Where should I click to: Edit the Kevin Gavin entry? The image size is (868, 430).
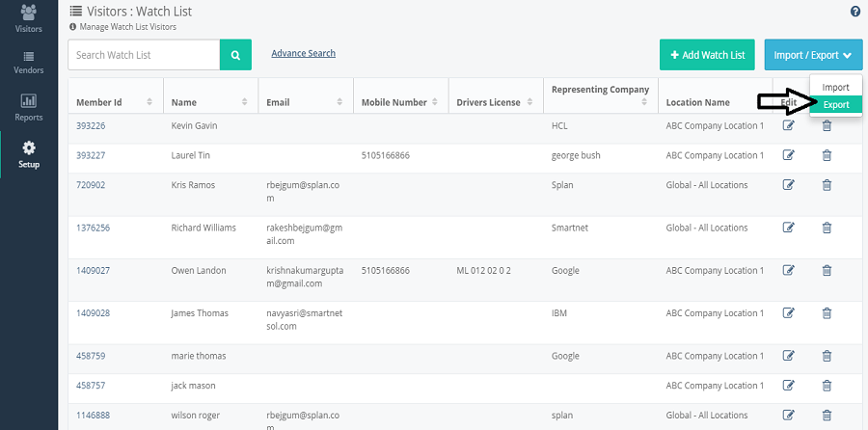click(788, 125)
